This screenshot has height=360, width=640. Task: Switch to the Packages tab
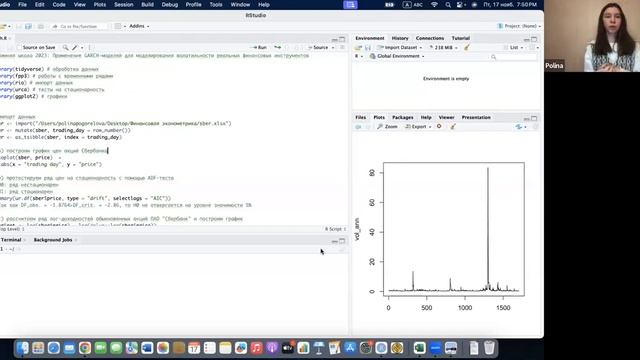(x=402, y=117)
